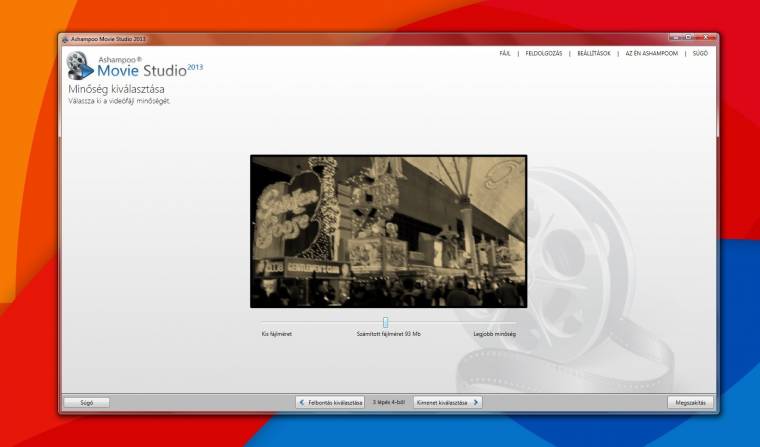Image resolution: width=760 pixels, height=447 pixels.
Task: Close the Ashampoo Movie Studio window
Action: [706, 37]
